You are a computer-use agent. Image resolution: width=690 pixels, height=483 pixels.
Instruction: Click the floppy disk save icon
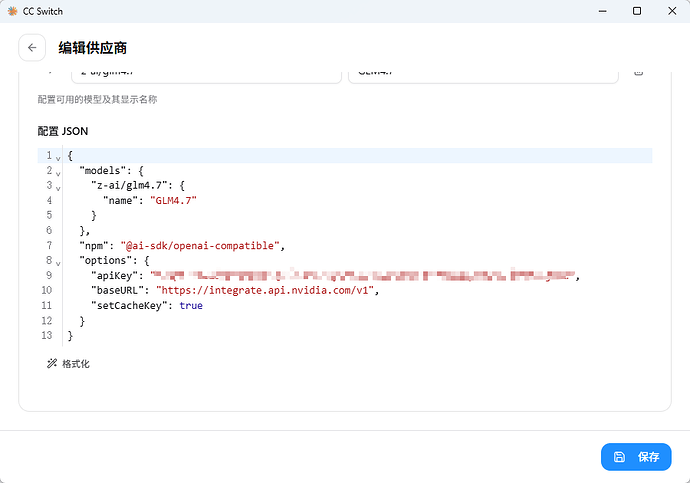tap(619, 457)
